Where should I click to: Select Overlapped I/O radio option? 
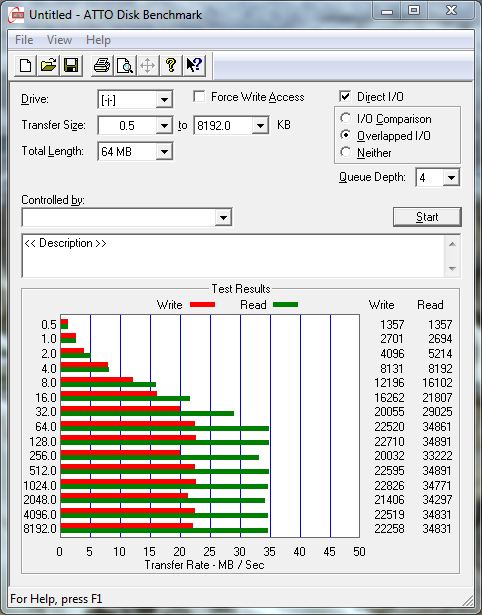[346, 135]
